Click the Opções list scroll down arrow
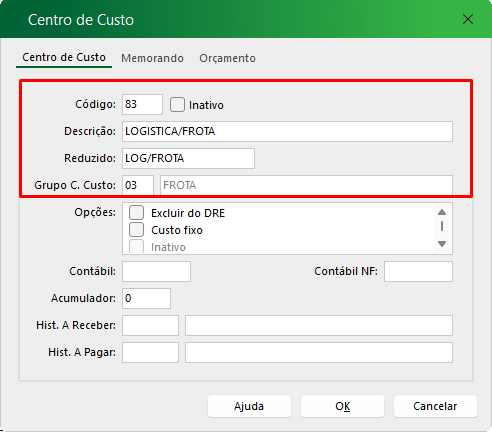 click(442, 244)
